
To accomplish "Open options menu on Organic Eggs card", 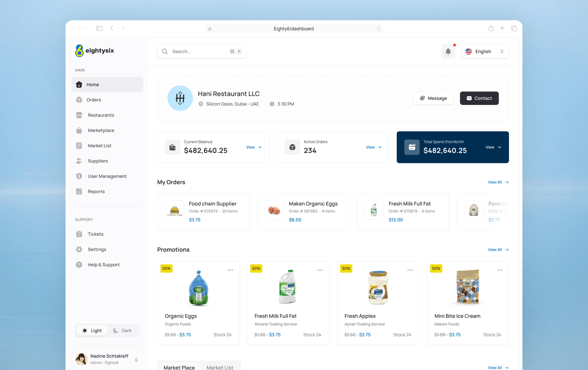I will tap(230, 270).
